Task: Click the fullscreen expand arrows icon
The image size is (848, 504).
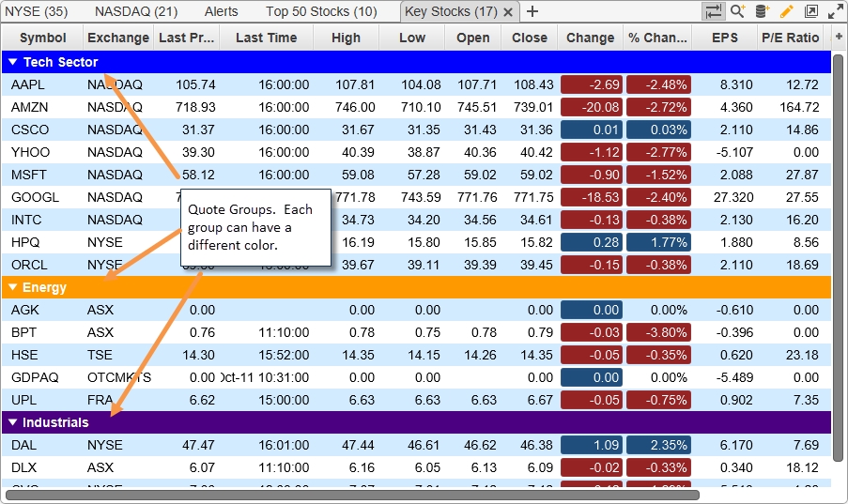Action: [835, 11]
